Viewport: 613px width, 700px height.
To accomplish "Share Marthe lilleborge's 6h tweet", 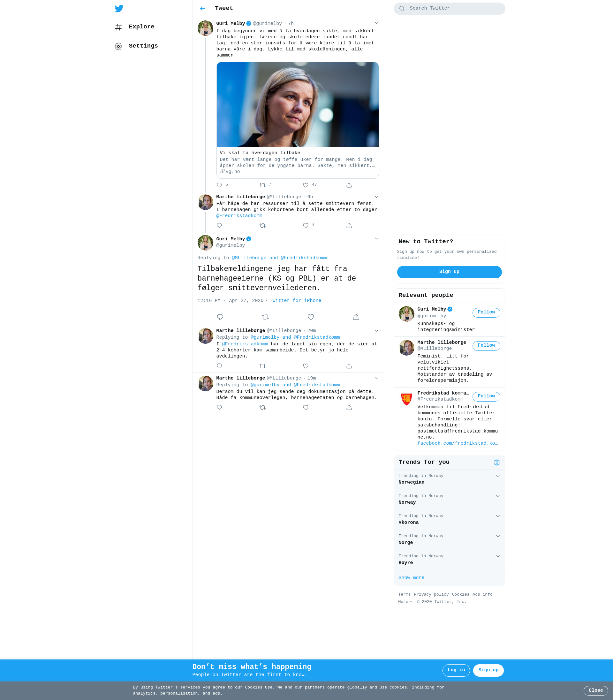I will click(x=349, y=225).
